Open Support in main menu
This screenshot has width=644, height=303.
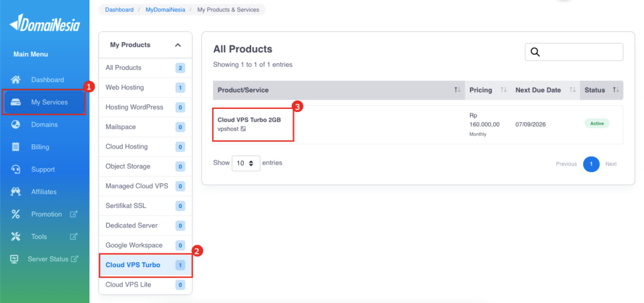(45, 169)
